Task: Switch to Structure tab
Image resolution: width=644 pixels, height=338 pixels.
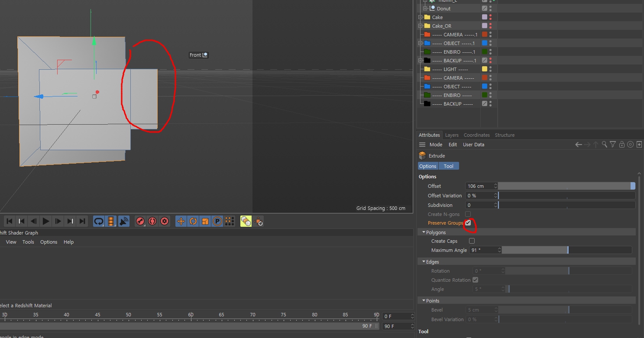Action: pyautogui.click(x=505, y=135)
